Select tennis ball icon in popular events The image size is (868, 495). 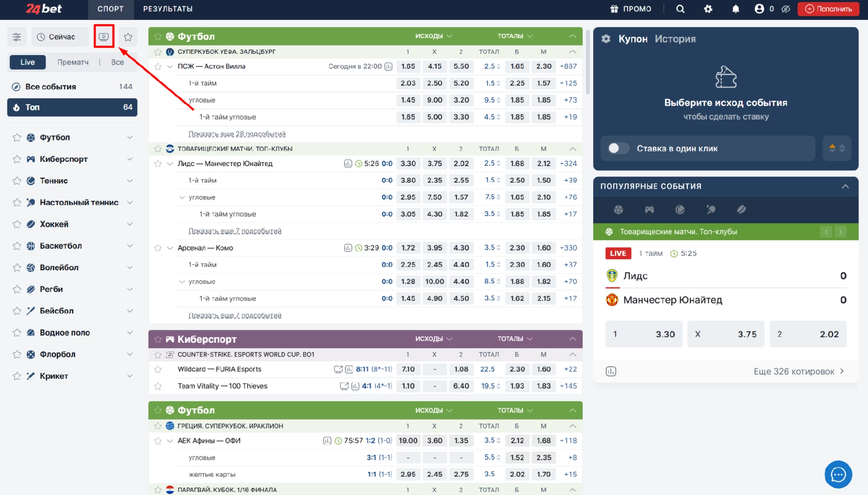tap(680, 210)
